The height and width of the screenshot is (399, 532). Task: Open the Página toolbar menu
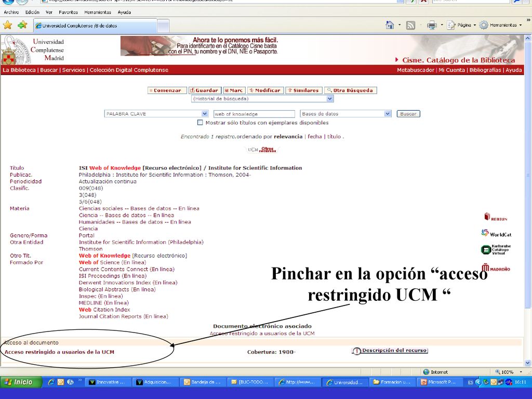[x=461, y=25]
